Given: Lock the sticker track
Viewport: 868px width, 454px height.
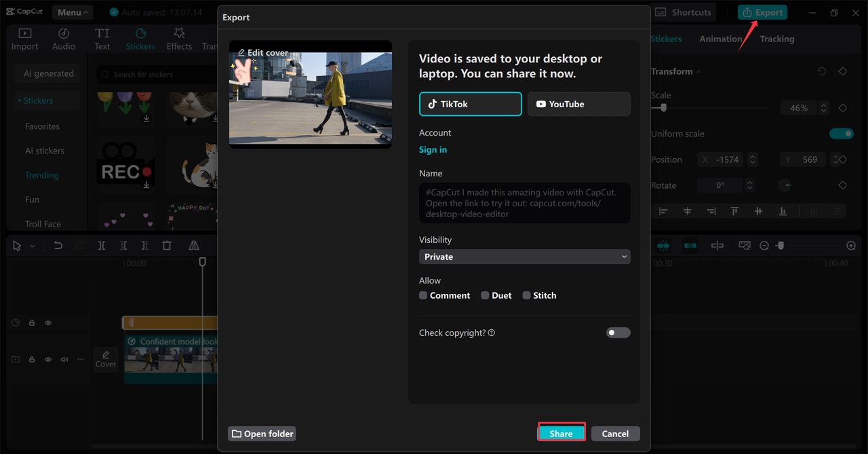Looking at the screenshot, I should click(32, 323).
